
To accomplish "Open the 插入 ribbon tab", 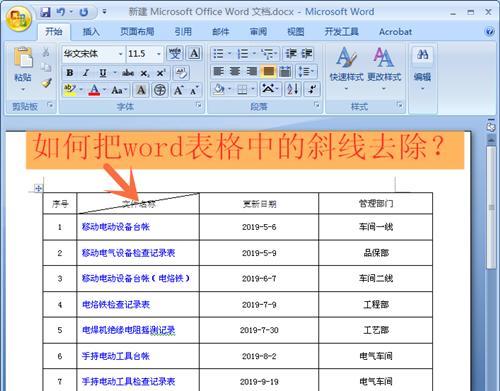I will click(x=91, y=32).
